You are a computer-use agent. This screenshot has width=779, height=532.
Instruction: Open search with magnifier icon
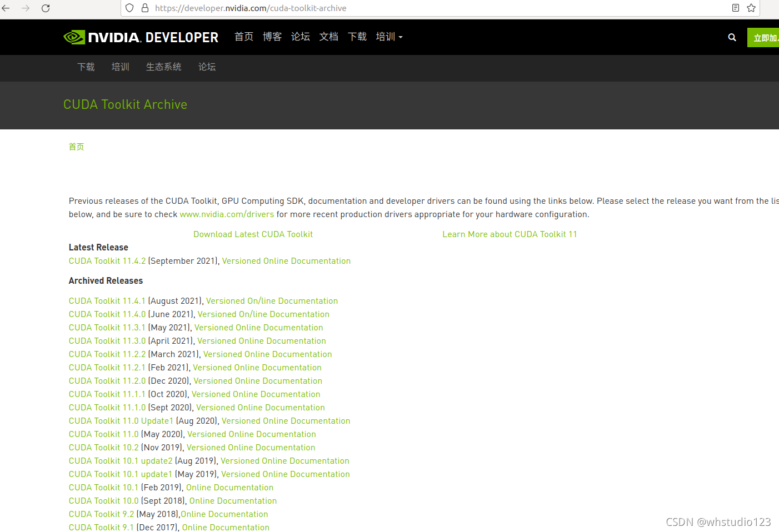tap(732, 37)
